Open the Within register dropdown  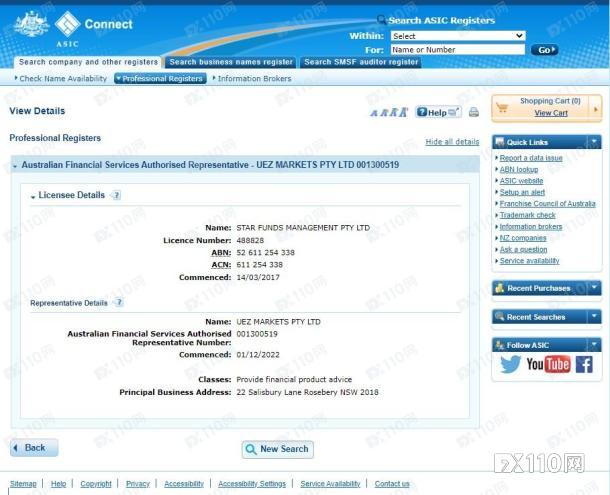coord(457,36)
